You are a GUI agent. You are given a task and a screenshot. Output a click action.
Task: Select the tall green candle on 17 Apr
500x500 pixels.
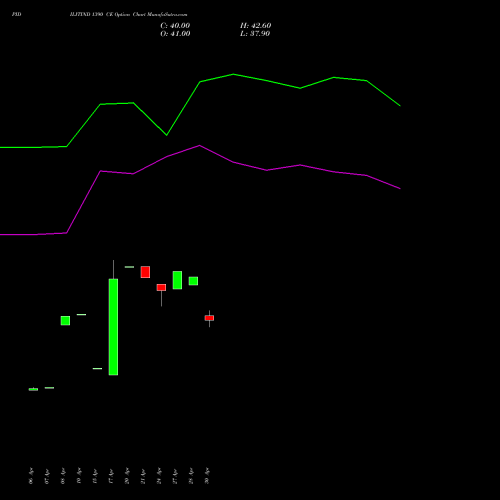point(113,327)
